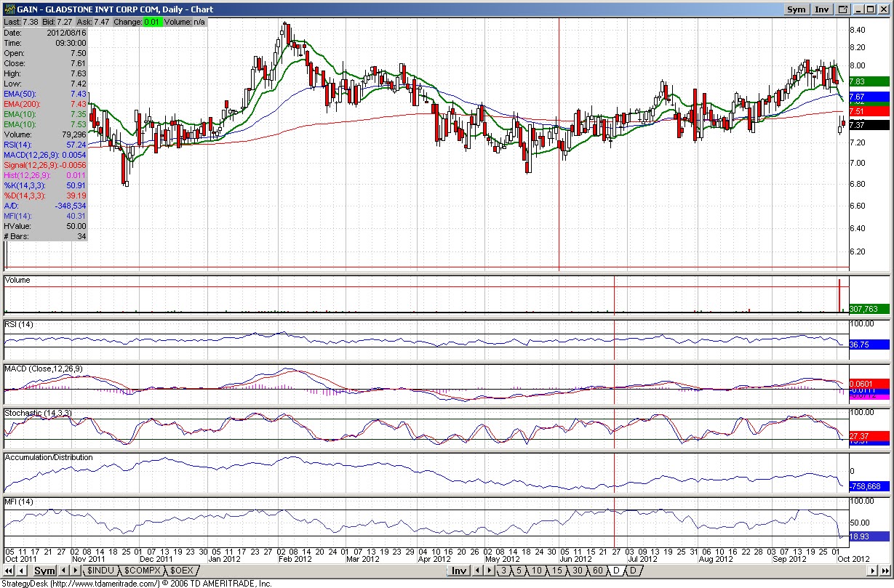Click the RSI value 36.75 label
Viewport: 894px width, 588px height.
pos(869,345)
